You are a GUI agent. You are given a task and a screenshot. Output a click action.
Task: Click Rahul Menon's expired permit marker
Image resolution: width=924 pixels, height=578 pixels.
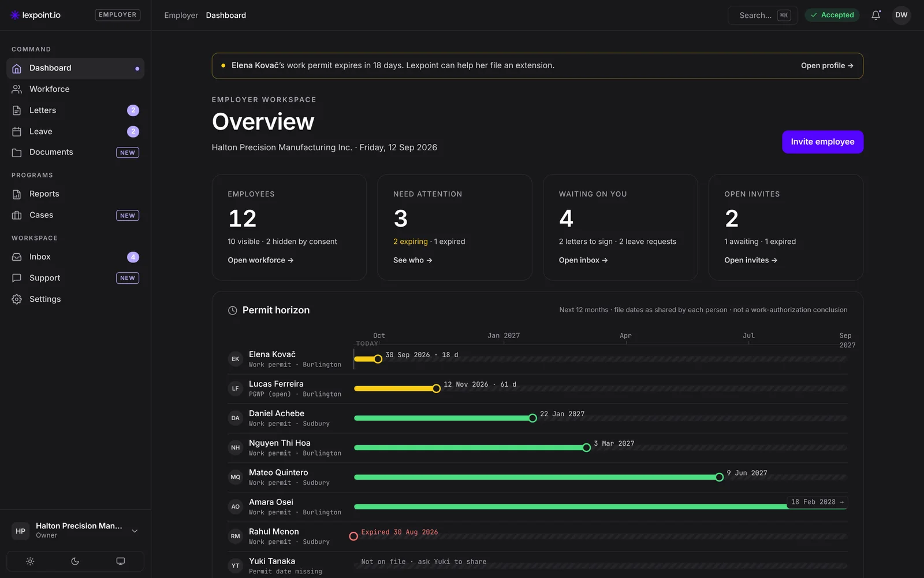point(353,536)
